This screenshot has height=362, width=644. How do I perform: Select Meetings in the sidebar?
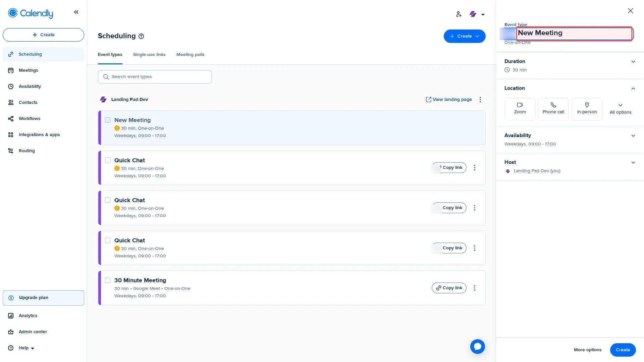[28, 70]
